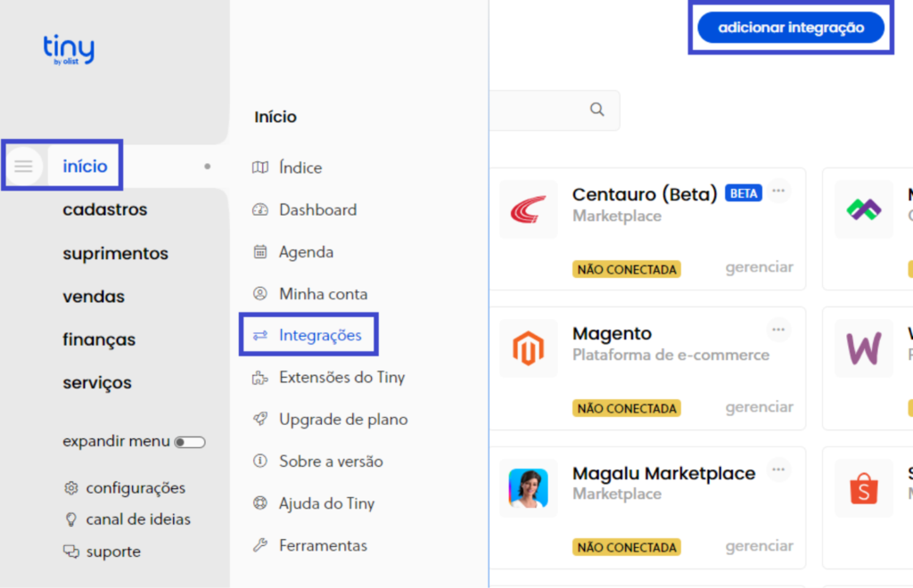Open the cadastros main menu

coord(105,209)
